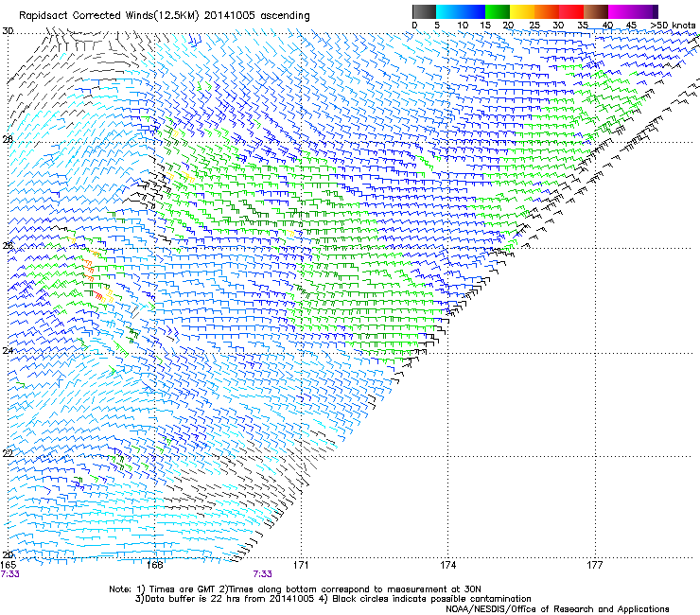Click the longitude label '177'
This screenshot has width=700, height=615.
[595, 565]
